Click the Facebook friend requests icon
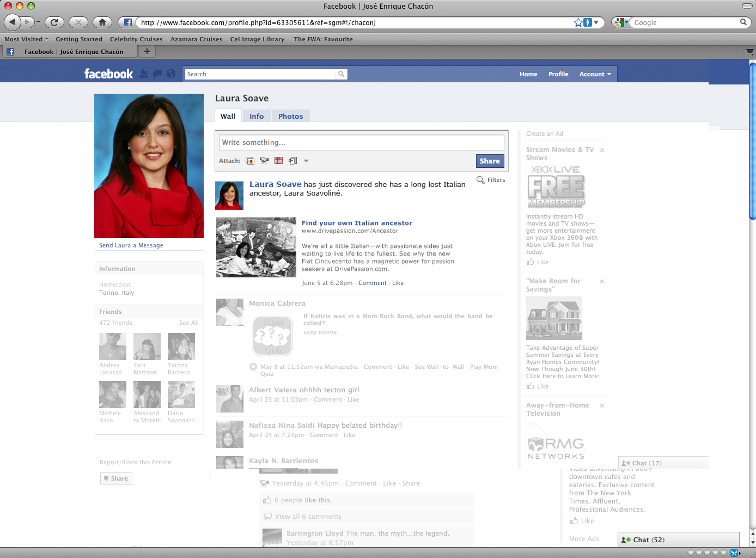 144,74
